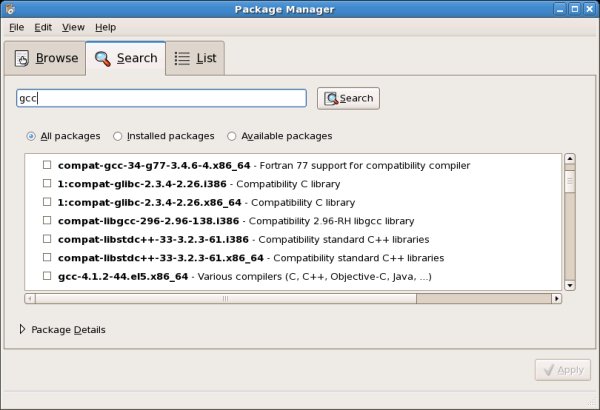Click the checkmark icon on Apply button
This screenshot has width=600, height=410.
[549, 370]
